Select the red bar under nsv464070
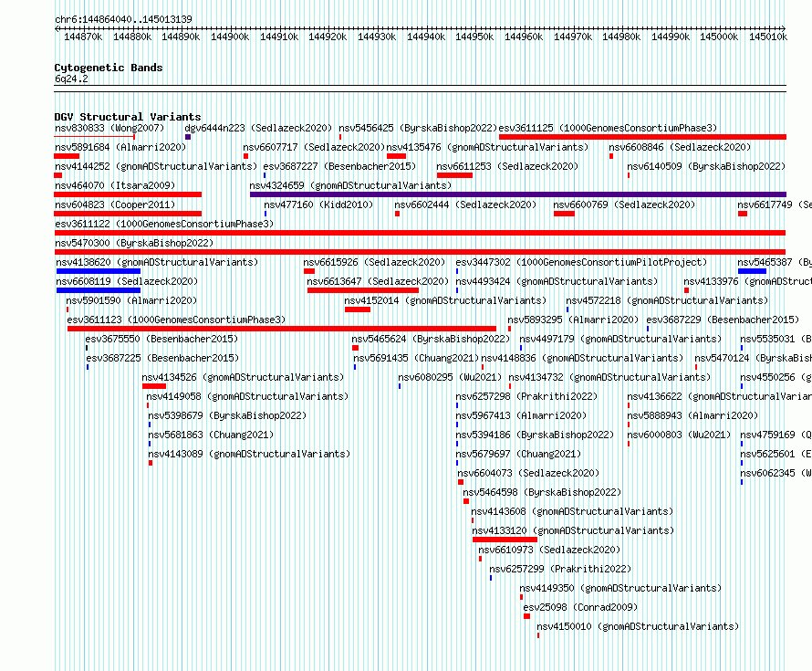812x671 pixels. (128, 194)
